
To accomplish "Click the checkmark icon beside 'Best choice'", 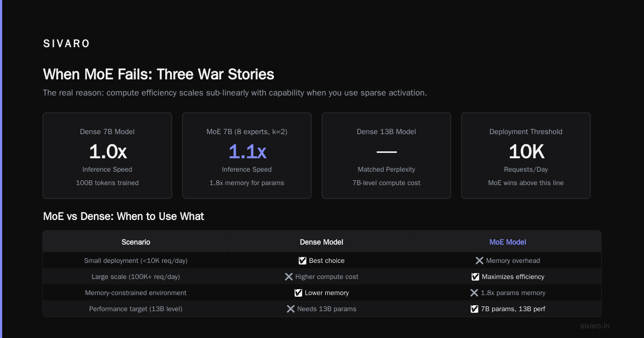I will pyautogui.click(x=303, y=261).
